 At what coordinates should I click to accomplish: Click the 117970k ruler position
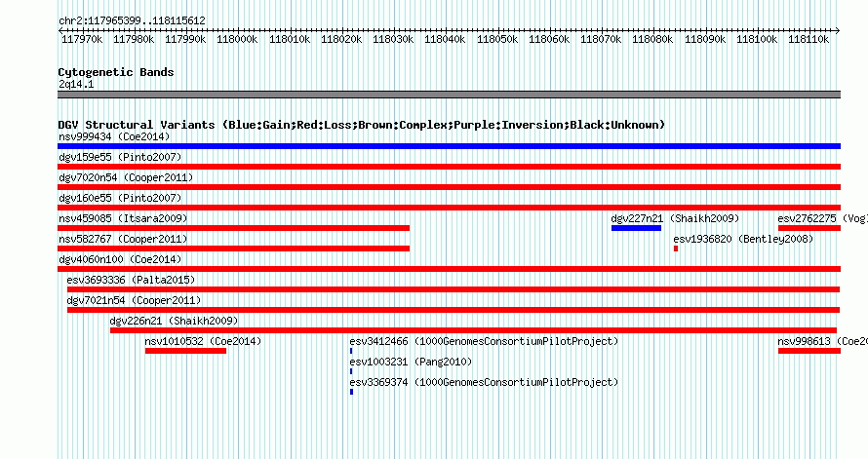(82, 39)
